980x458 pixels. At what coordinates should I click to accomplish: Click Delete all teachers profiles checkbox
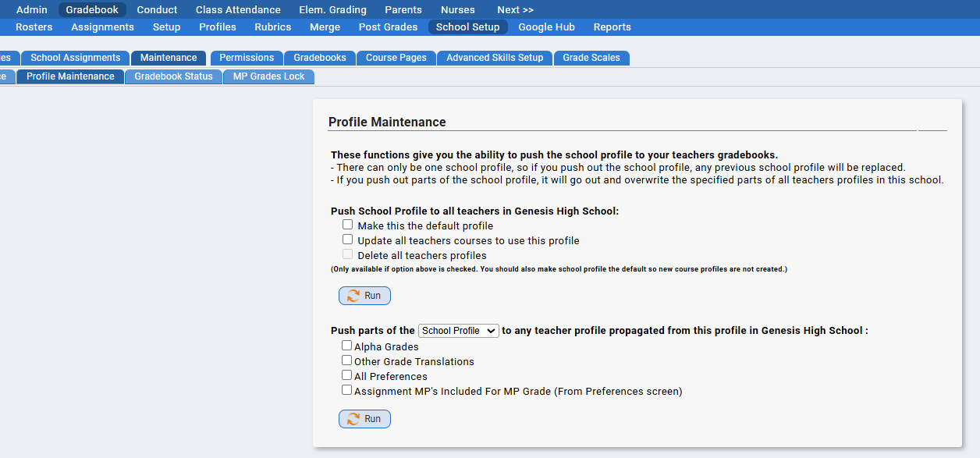pyautogui.click(x=348, y=254)
